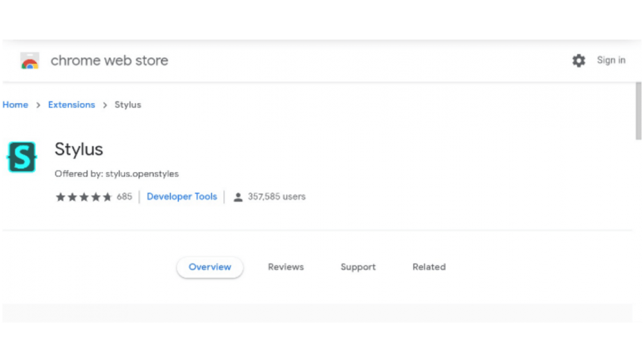Image resolution: width=644 pixels, height=362 pixels.
Task: Open the Support tab
Action: (x=358, y=267)
